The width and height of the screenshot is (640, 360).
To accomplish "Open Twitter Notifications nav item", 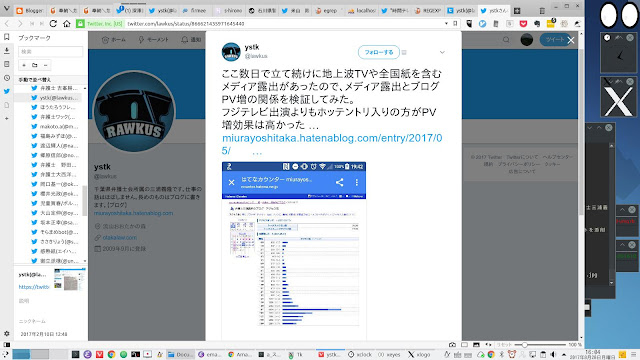I will coord(191,40).
